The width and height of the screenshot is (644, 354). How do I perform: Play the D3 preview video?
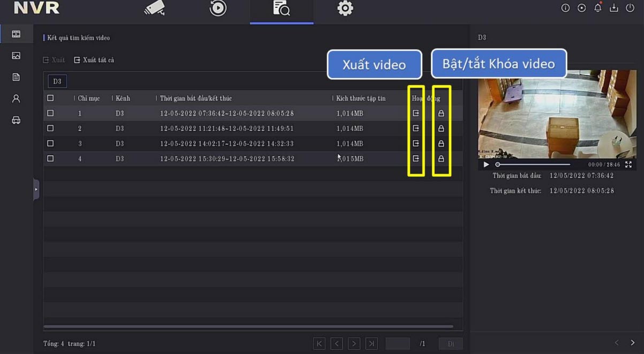486,165
